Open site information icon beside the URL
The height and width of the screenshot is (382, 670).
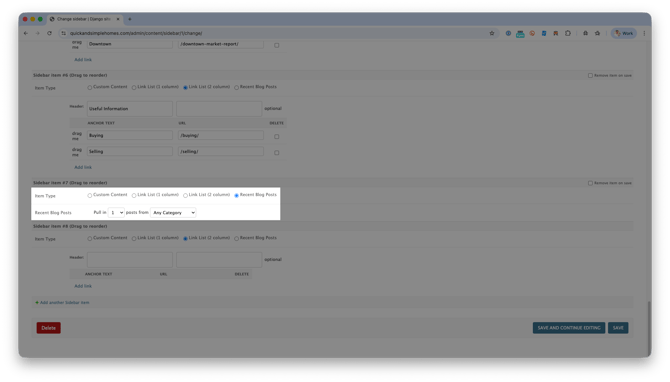tap(63, 33)
